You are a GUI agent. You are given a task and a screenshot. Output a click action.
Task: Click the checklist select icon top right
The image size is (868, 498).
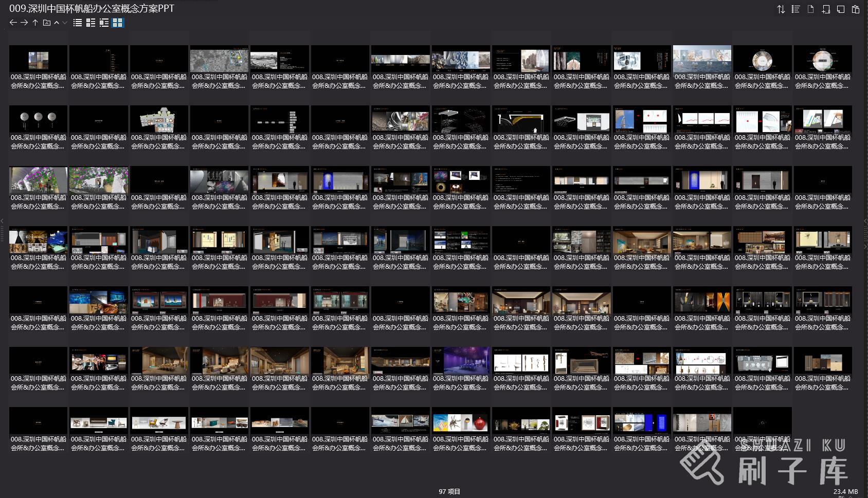click(795, 9)
